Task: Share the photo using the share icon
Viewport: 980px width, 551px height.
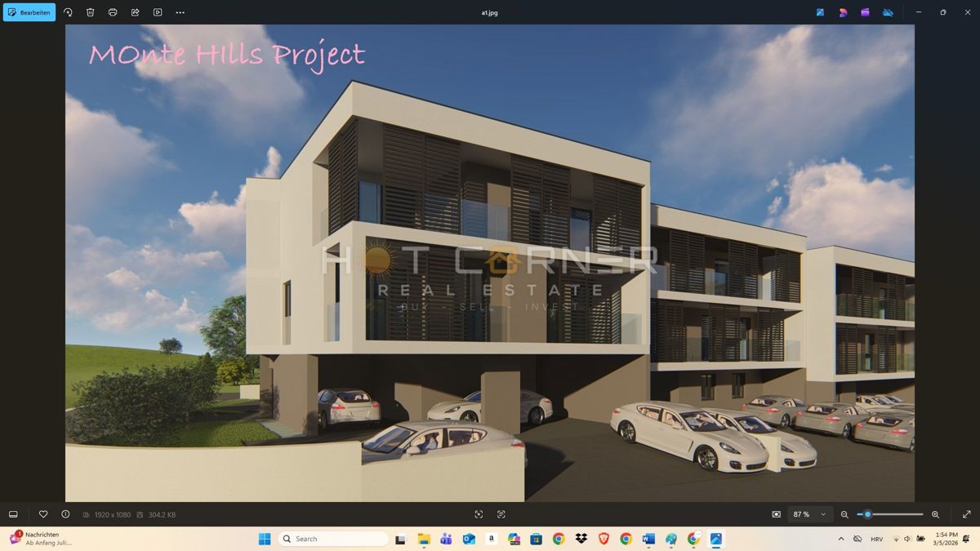Action: coord(136,12)
